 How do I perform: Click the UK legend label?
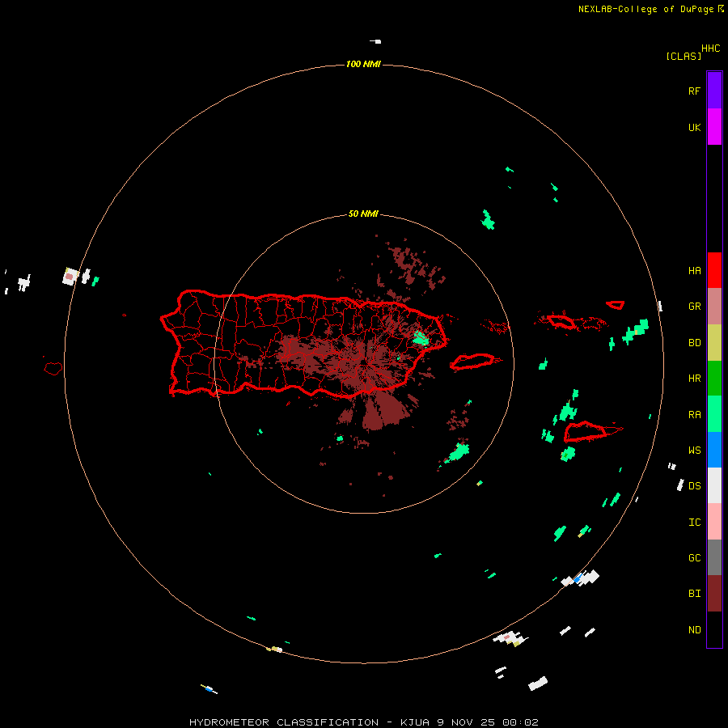click(694, 127)
